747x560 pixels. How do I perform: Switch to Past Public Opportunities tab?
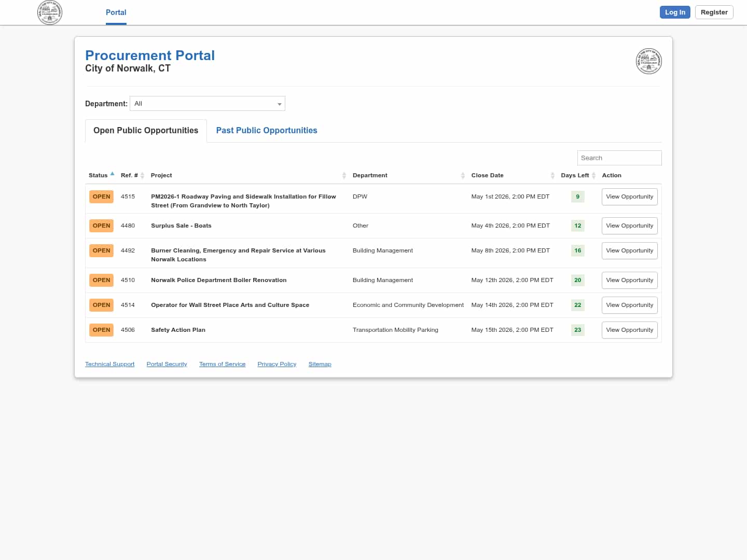click(267, 131)
